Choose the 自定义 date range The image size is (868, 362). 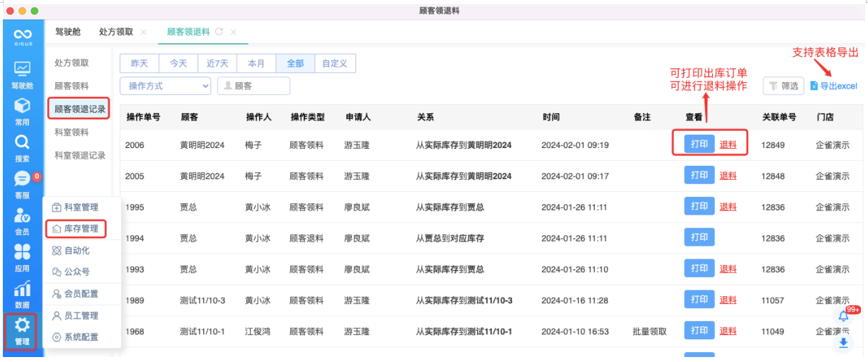[x=335, y=63]
